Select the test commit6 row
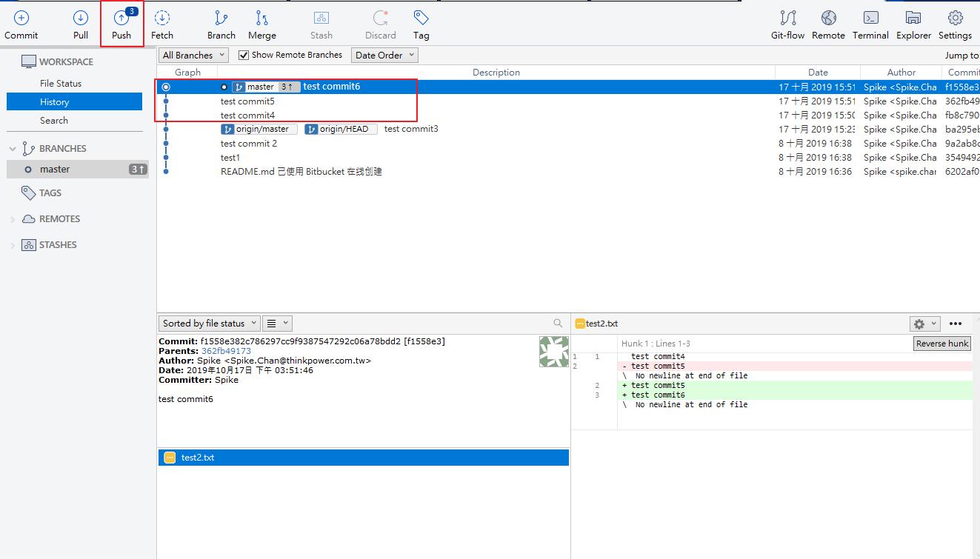The image size is (980, 559). [x=568, y=87]
